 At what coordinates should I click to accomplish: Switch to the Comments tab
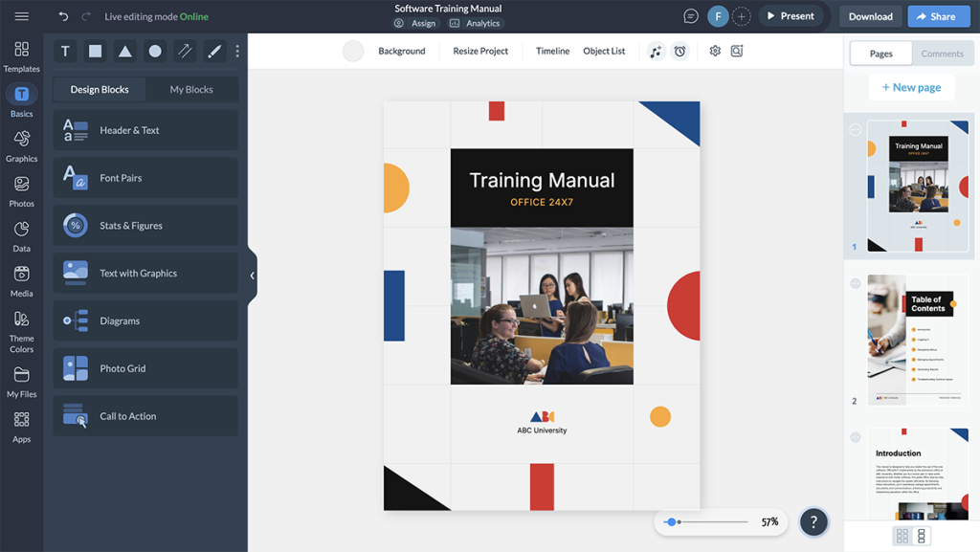pyautogui.click(x=943, y=53)
